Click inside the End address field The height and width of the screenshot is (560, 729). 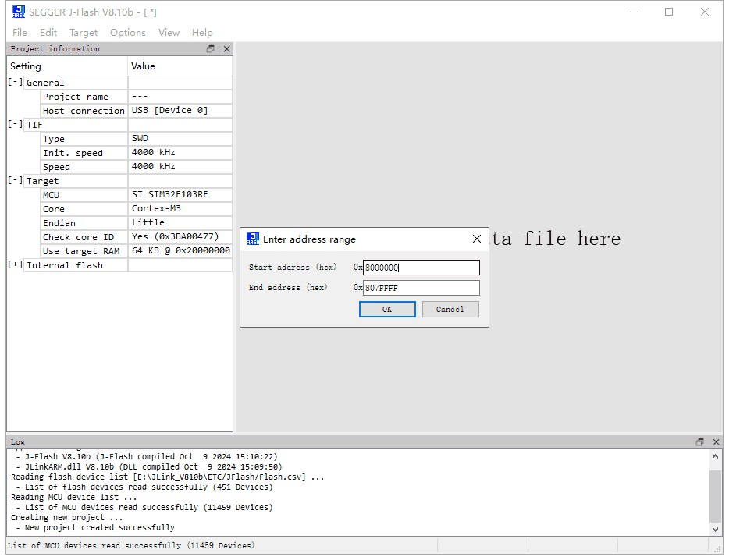tap(421, 287)
